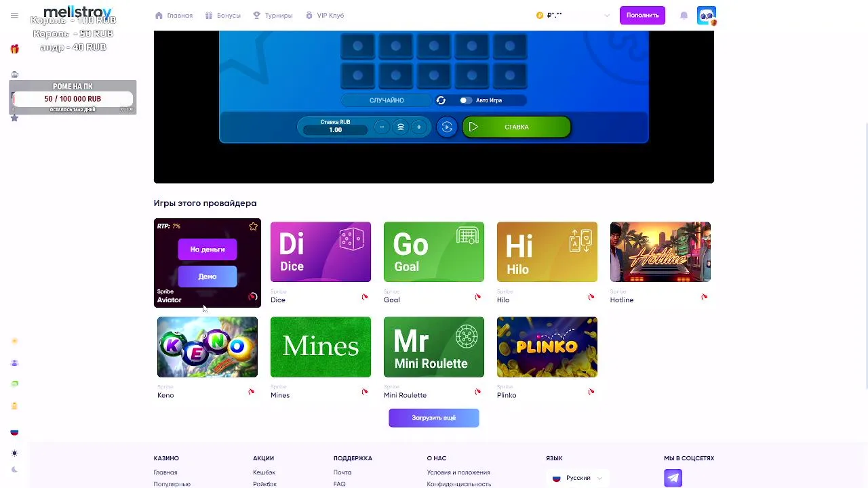Screen dimensions: 868x488
Task: Click the star icon in sidebar
Action: (x=14, y=118)
